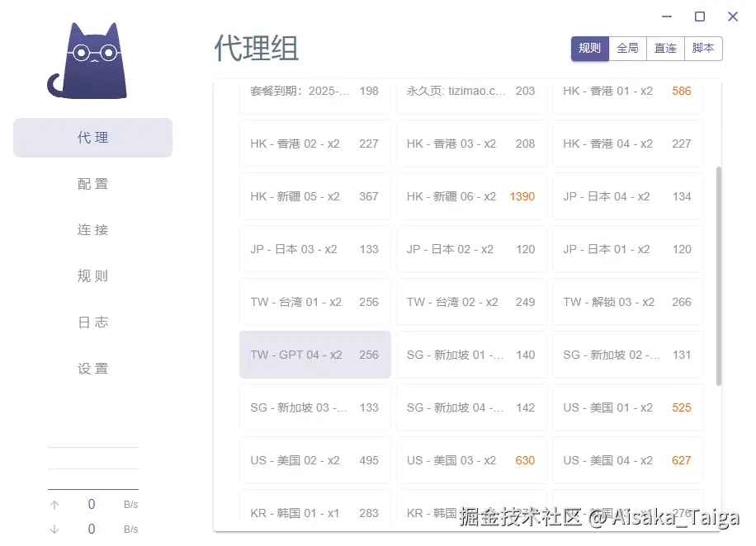
Task: Select proxy US - 美国 04 - x2
Action: tap(628, 460)
